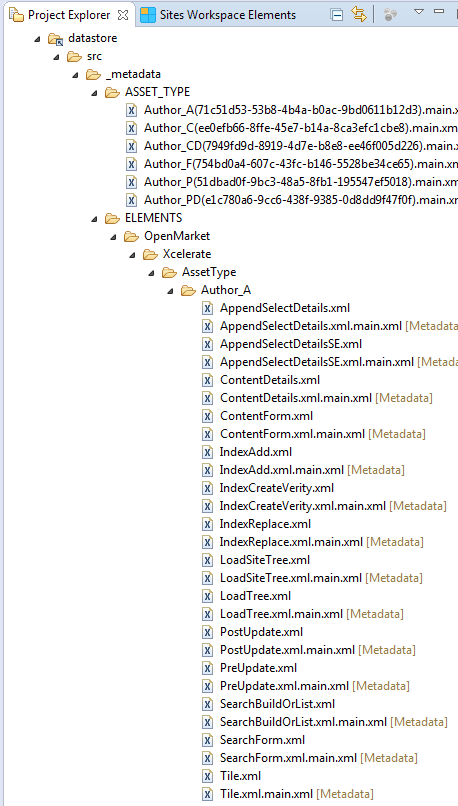
Task: Select IndexAdd.xml.main.xml metadata file
Action: [312, 470]
